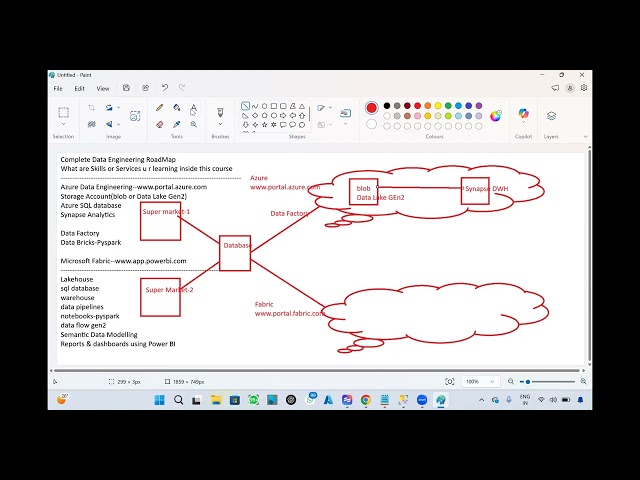Expand the Shape fill dropdown
The width and height of the screenshot is (640, 480).
point(331,124)
